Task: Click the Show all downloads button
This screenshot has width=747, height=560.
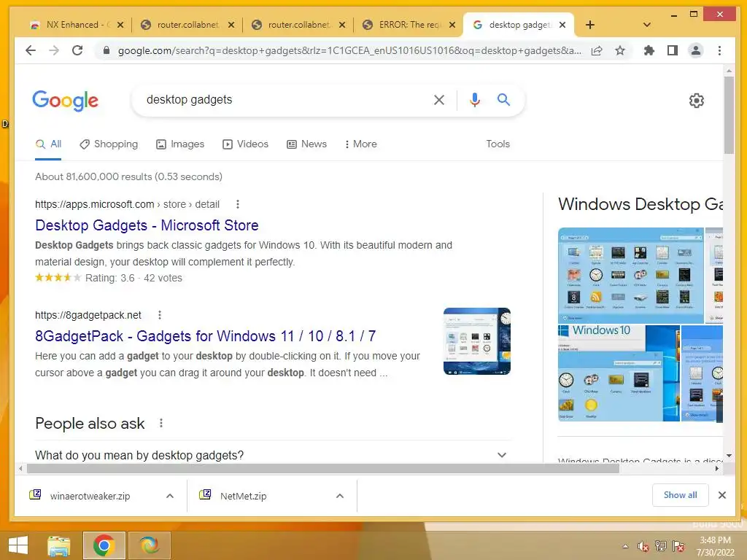Action: pyautogui.click(x=680, y=495)
